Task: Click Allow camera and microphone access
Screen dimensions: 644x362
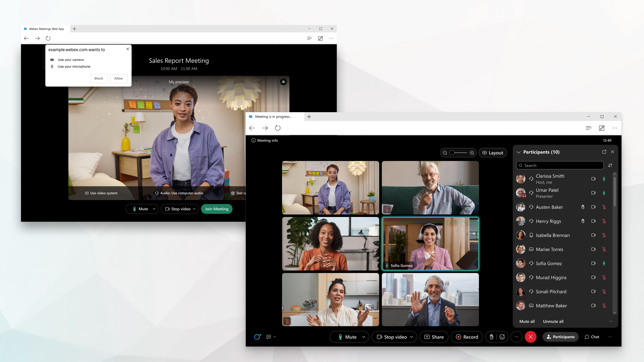Action: tap(119, 78)
